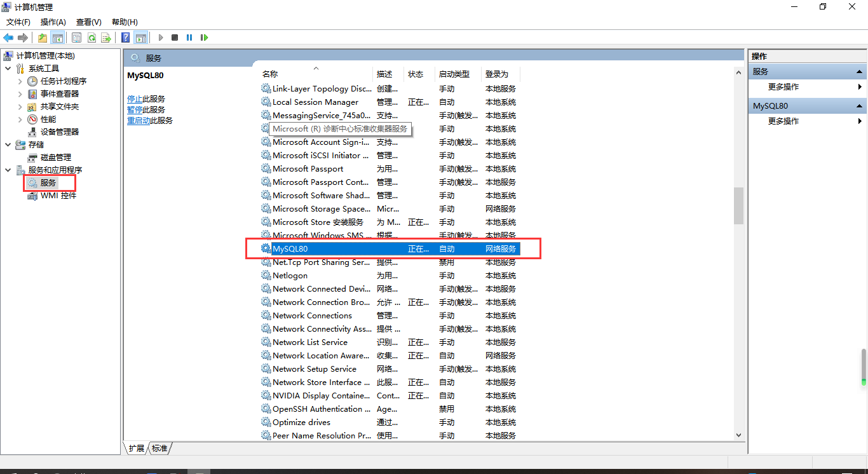Select 设备管理器 in the tree
This screenshot has height=474, width=868.
(x=60, y=132)
